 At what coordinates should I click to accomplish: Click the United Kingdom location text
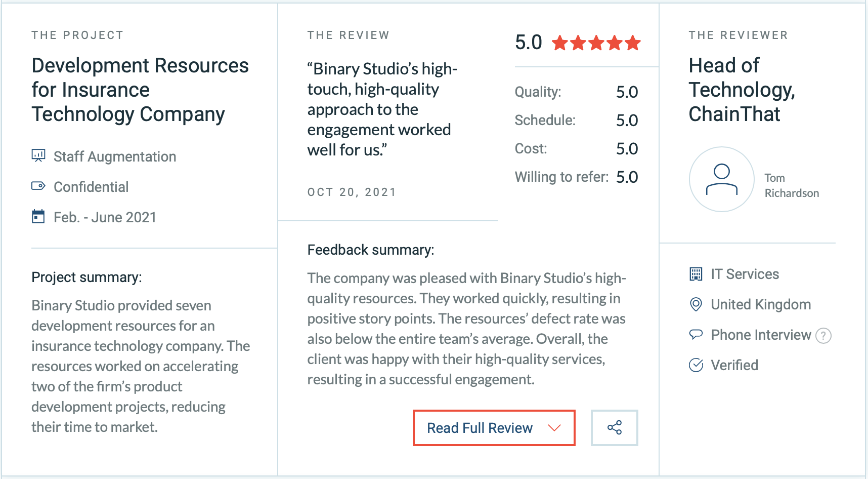761,304
